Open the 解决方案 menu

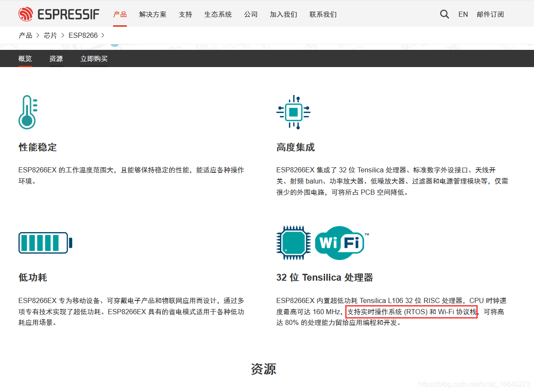pyautogui.click(x=153, y=14)
